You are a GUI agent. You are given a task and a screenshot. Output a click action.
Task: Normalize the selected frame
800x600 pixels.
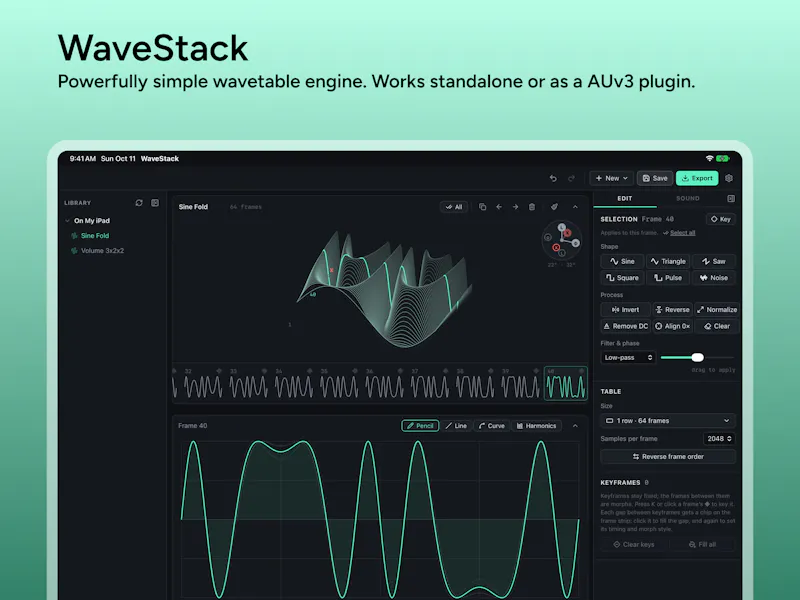click(716, 309)
